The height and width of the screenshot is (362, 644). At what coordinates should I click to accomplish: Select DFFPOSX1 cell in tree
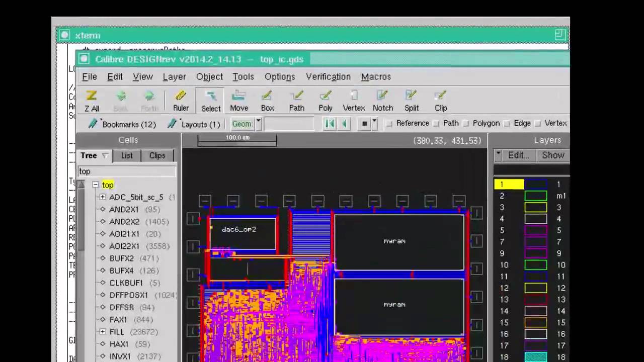tap(129, 295)
